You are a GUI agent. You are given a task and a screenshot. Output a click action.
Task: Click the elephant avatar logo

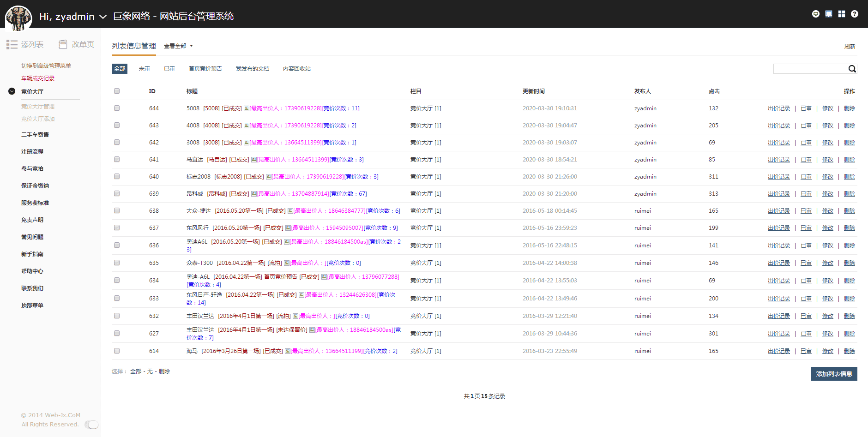coord(18,18)
